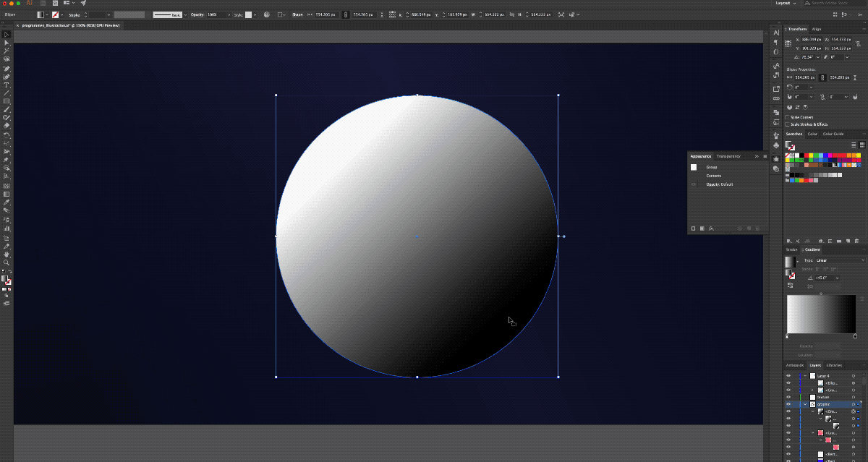The width and height of the screenshot is (868, 462).
Task: Expand the <Gro... sublayer under Layer 4
Action: pos(812,390)
